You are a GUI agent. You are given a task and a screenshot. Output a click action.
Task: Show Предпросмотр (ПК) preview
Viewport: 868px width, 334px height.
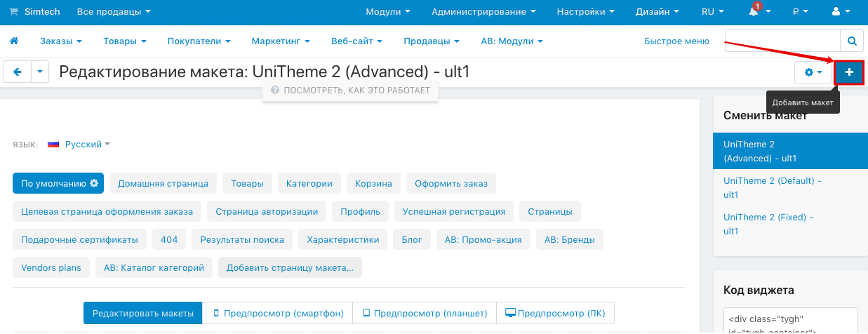(x=556, y=313)
